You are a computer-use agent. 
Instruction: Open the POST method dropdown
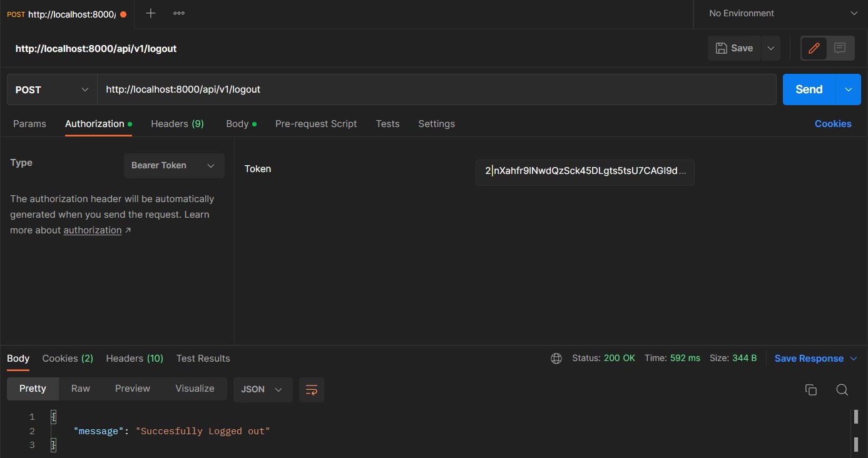(50, 89)
